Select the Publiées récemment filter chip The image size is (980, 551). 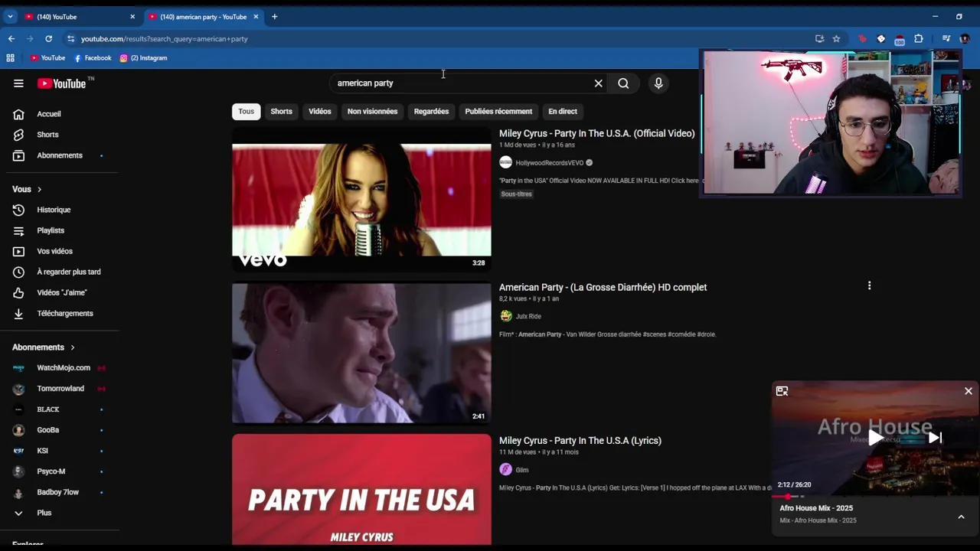[498, 111]
